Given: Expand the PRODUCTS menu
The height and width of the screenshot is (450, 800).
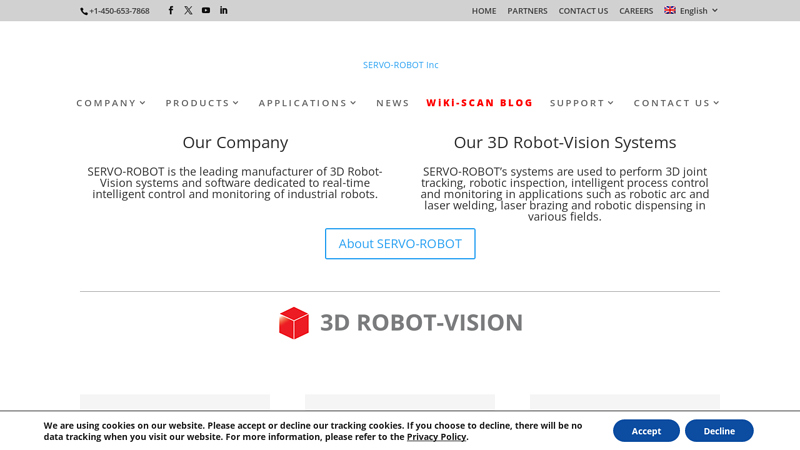Looking at the screenshot, I should click(x=202, y=103).
